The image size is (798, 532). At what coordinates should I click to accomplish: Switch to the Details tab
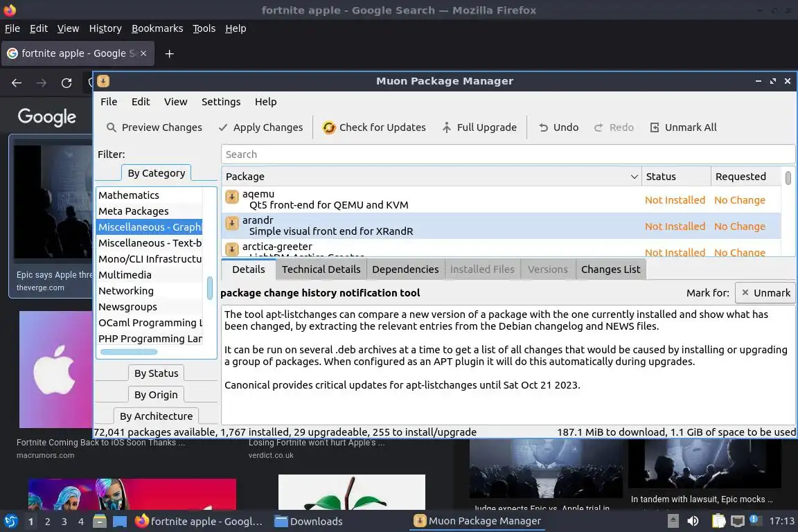pos(249,269)
